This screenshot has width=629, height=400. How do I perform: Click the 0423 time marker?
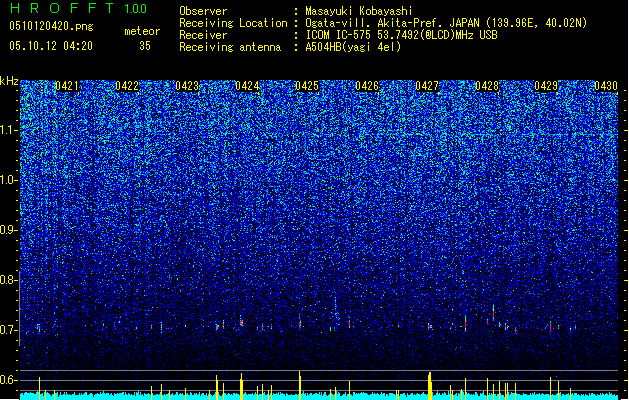tap(187, 86)
